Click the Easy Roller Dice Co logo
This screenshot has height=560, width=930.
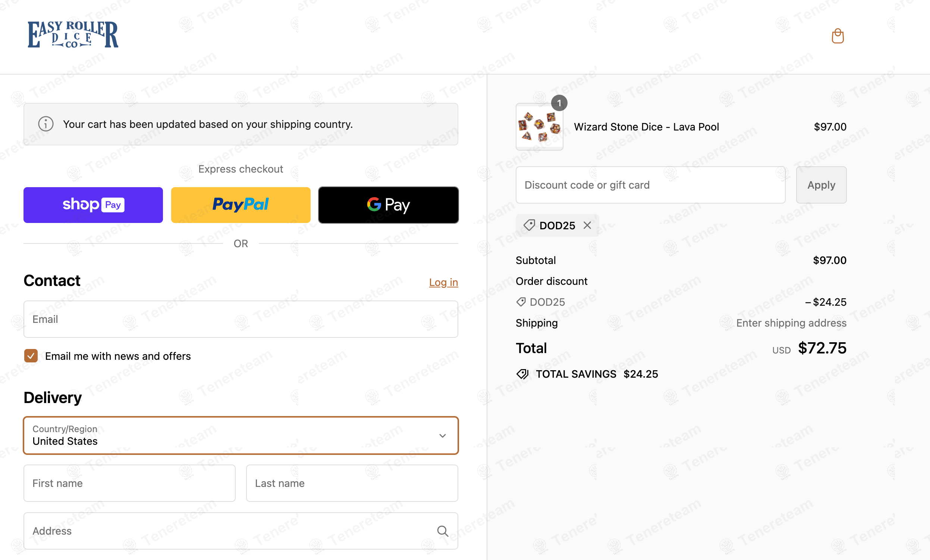(x=72, y=35)
